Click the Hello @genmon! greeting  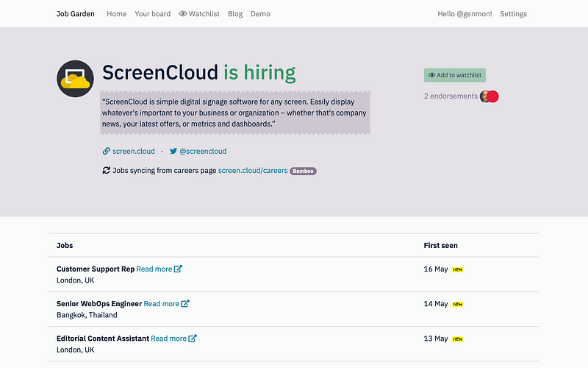point(465,14)
